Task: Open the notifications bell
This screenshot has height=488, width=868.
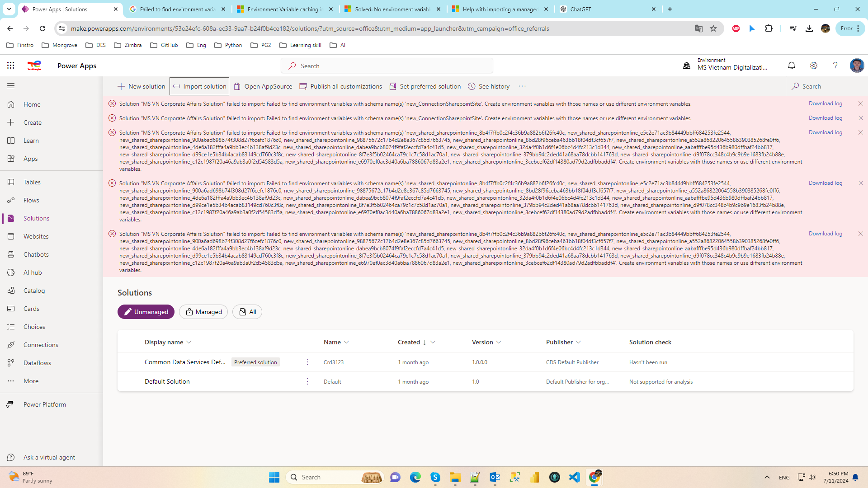Action: pos(792,66)
